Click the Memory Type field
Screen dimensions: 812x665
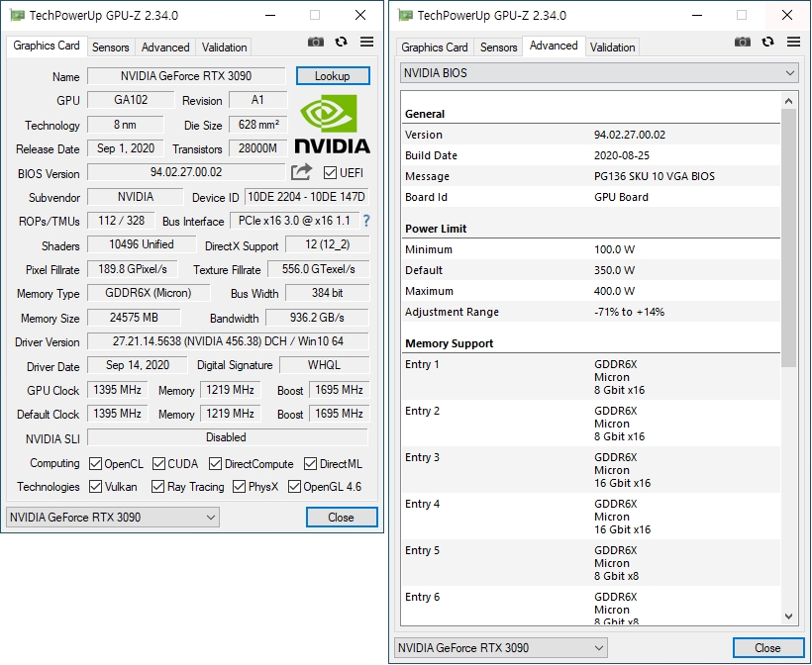[149, 293]
